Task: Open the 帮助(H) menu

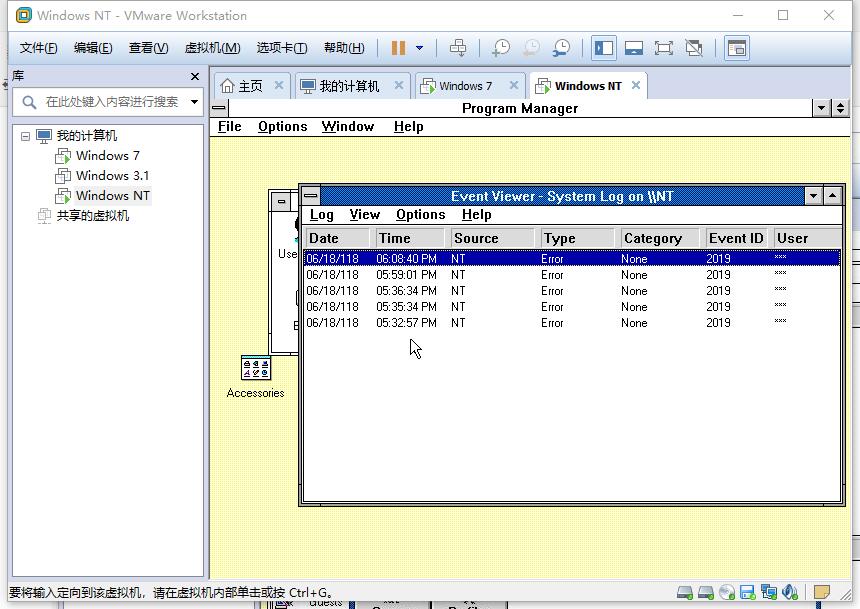Action: 344,48
